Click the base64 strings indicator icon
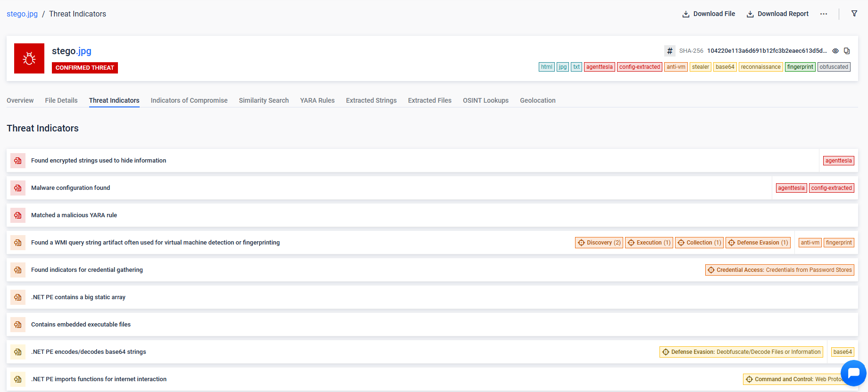868x392 pixels. pyautogui.click(x=18, y=352)
